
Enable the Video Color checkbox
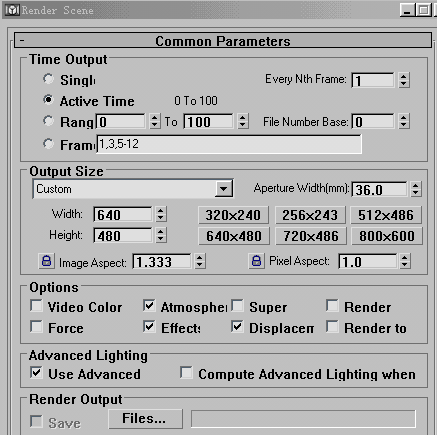click(x=36, y=306)
